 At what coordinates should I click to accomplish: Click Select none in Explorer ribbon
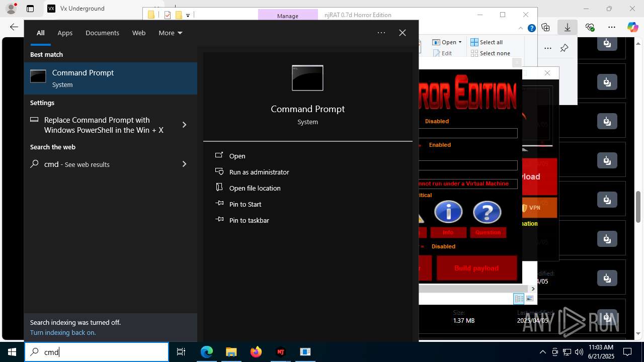pos(490,53)
